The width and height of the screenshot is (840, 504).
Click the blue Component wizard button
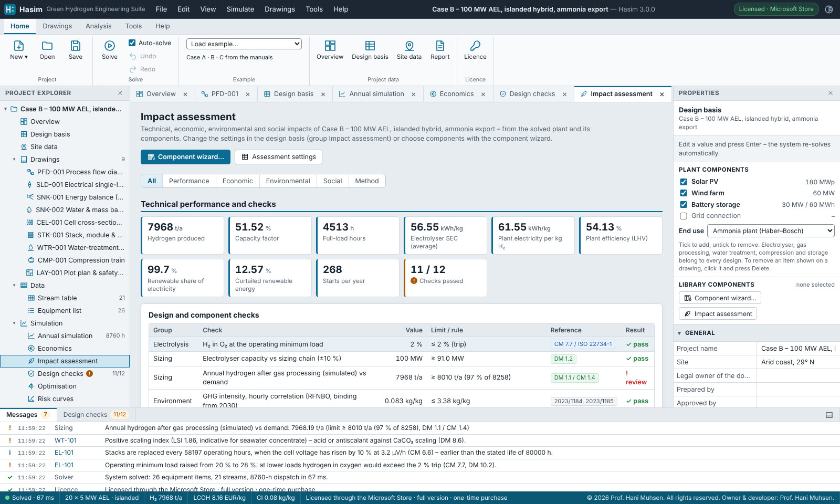[185, 157]
